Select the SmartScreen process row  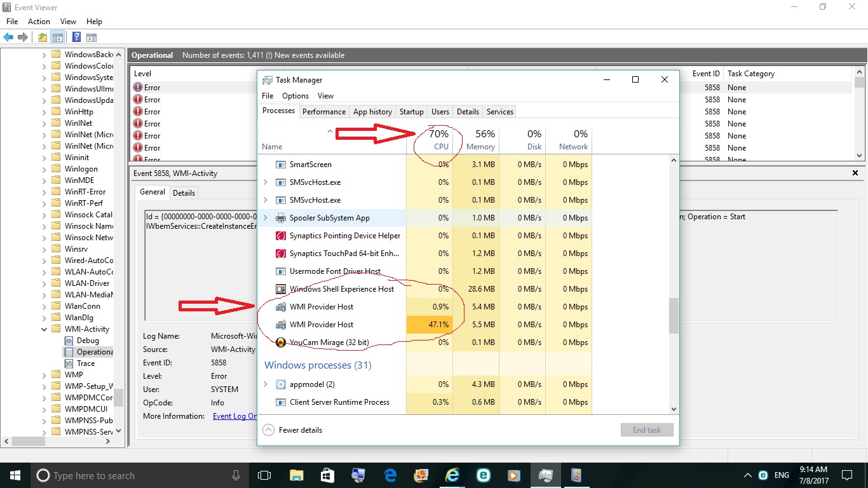(426, 165)
